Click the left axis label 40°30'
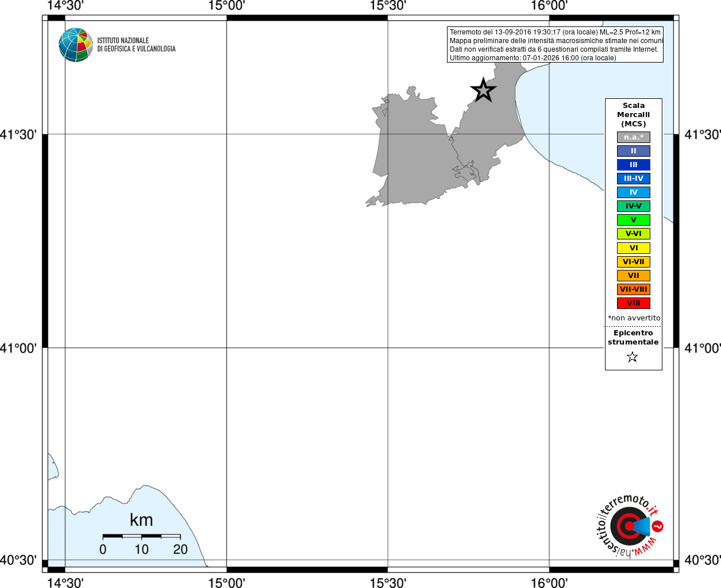721x588 pixels. coord(18,560)
